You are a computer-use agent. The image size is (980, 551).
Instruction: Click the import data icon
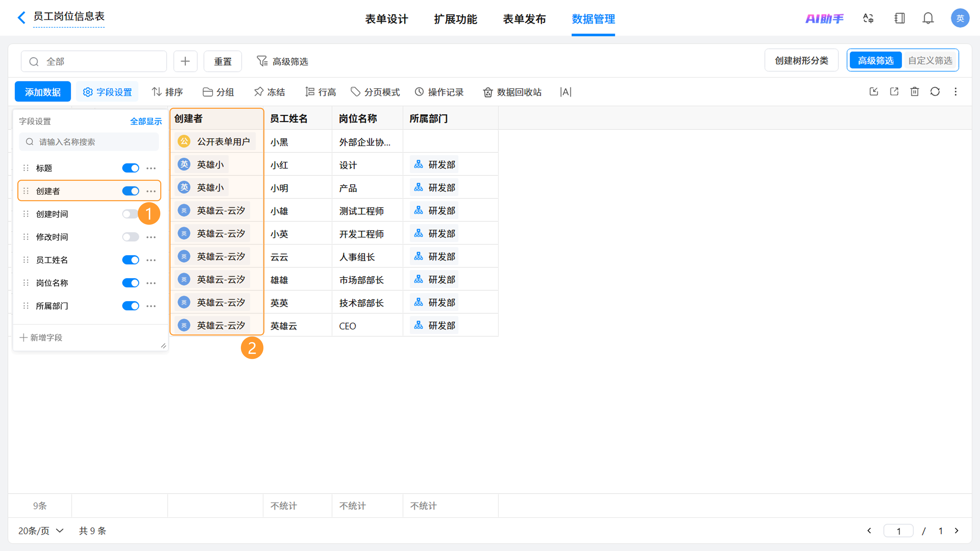pos(874,92)
